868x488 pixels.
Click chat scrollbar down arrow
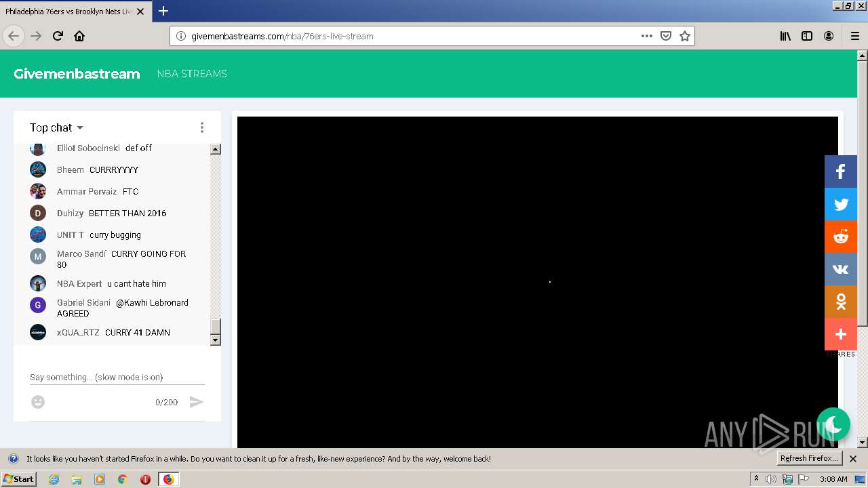pos(216,340)
